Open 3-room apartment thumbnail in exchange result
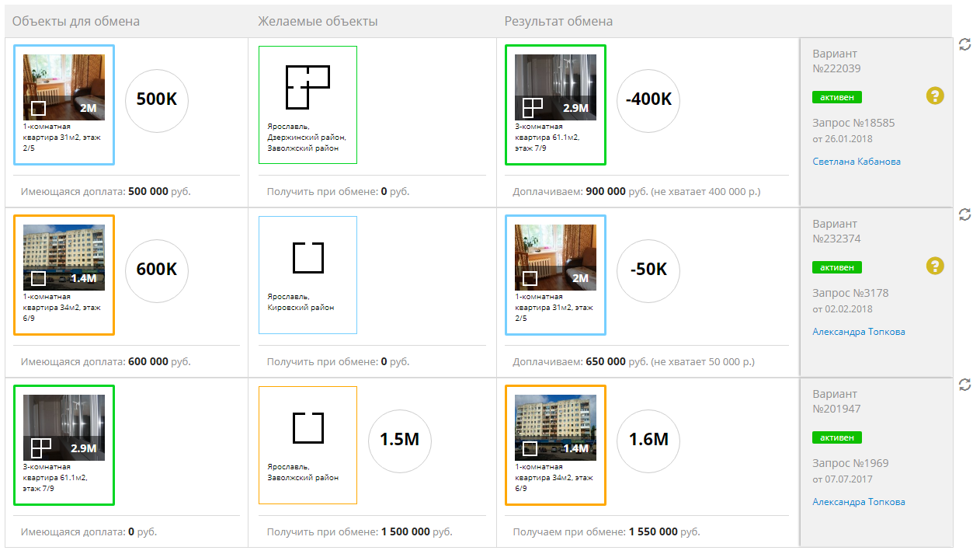This screenshot has width=980, height=554. coord(555,87)
